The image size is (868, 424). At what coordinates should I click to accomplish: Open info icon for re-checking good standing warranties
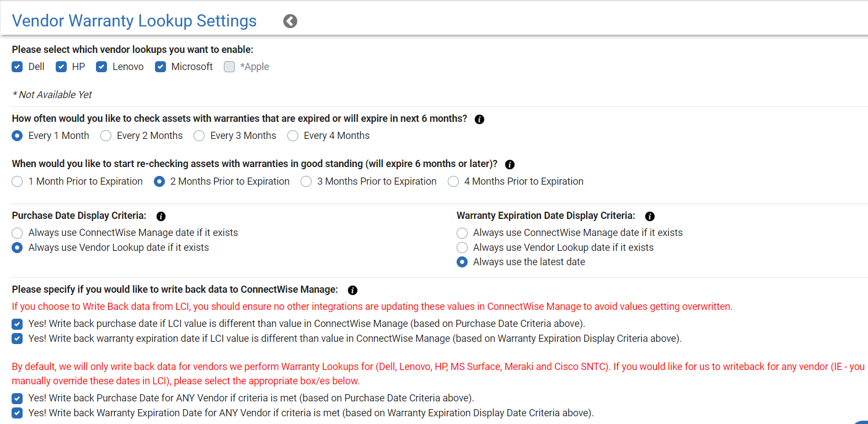[x=510, y=164]
